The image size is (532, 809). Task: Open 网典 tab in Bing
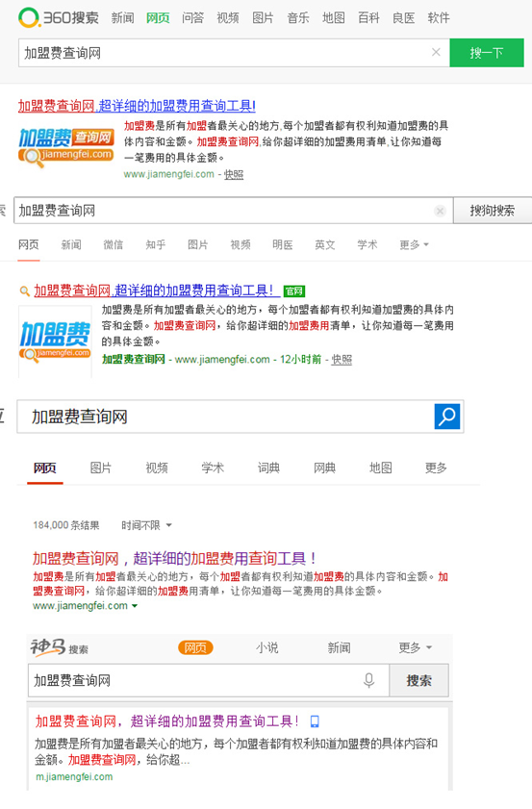[x=324, y=468]
